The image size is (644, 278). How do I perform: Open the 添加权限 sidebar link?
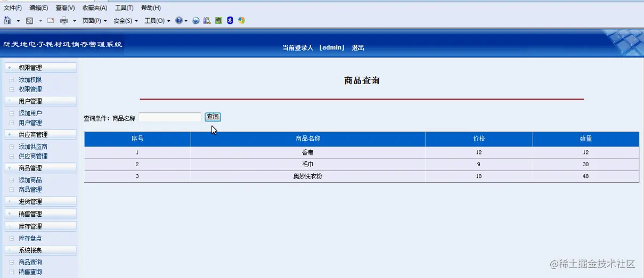[30, 80]
